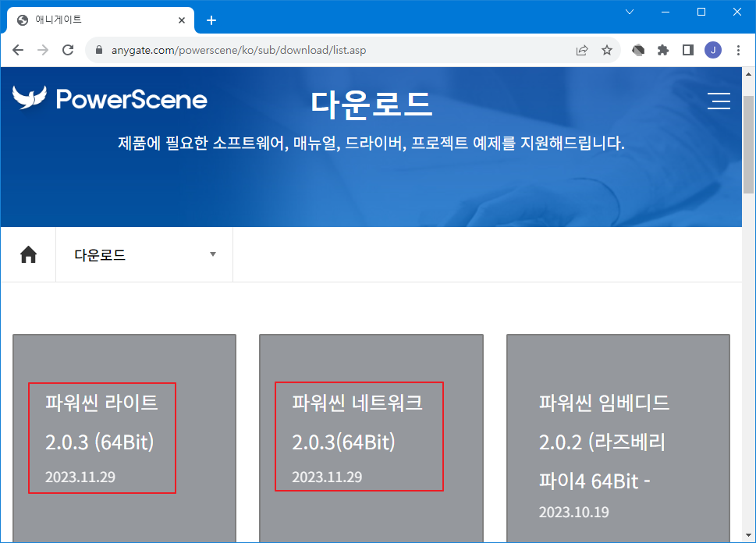This screenshot has width=756, height=543.
Task: Click the 2023.10.19 date text
Action: [x=573, y=512]
